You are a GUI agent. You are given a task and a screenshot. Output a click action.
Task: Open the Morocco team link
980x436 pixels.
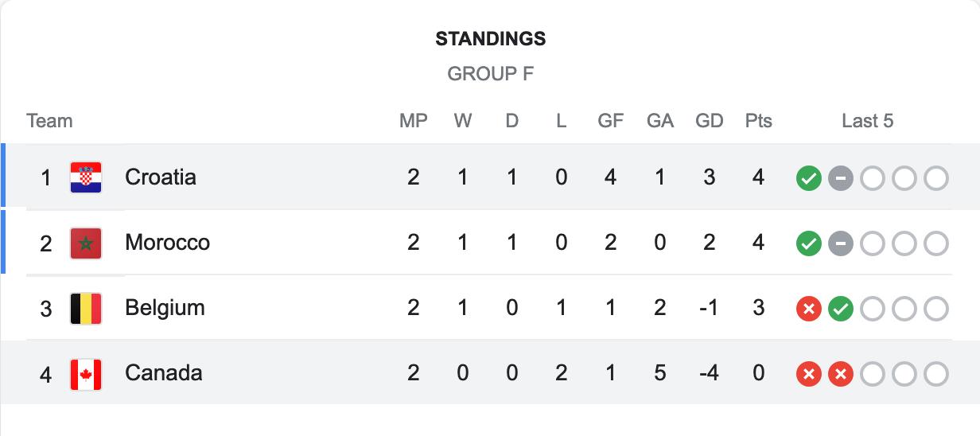click(167, 242)
